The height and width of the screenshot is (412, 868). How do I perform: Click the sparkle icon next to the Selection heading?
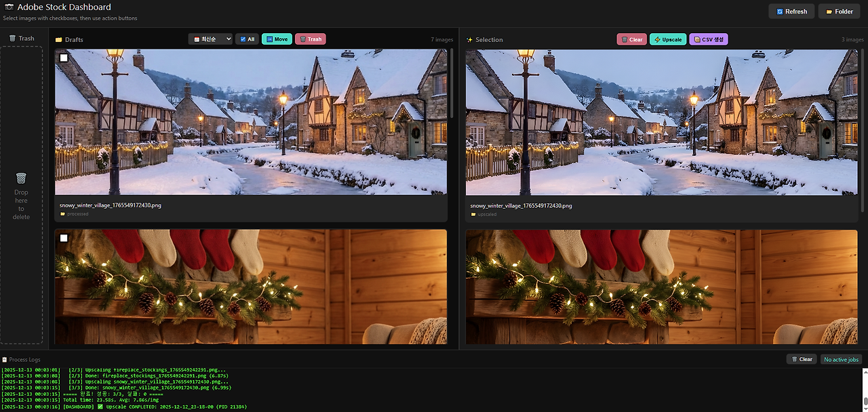point(469,39)
